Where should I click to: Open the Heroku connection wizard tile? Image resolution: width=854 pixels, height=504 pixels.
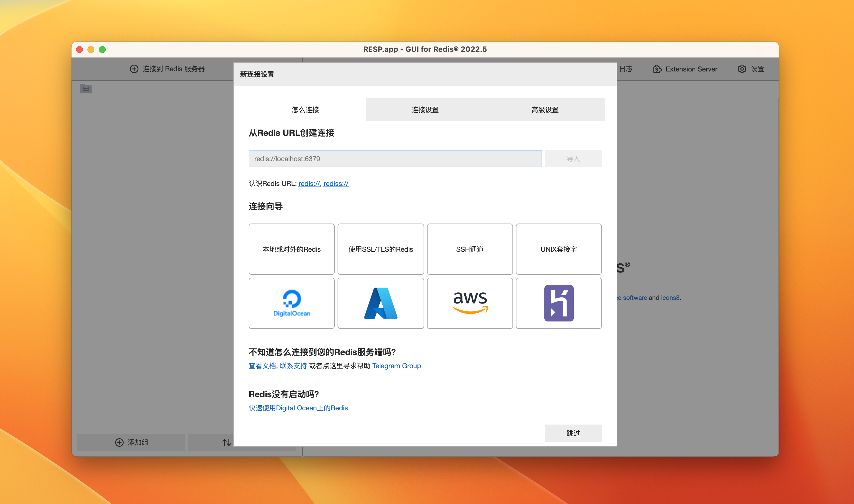click(559, 303)
